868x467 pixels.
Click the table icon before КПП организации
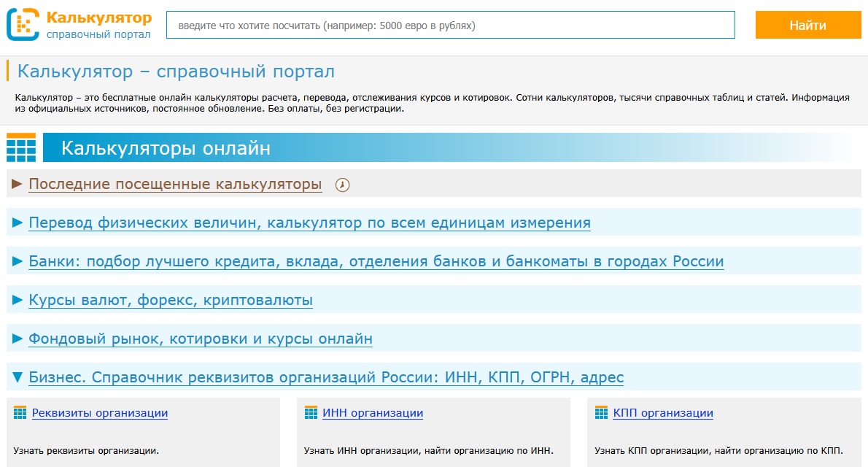[x=601, y=413]
